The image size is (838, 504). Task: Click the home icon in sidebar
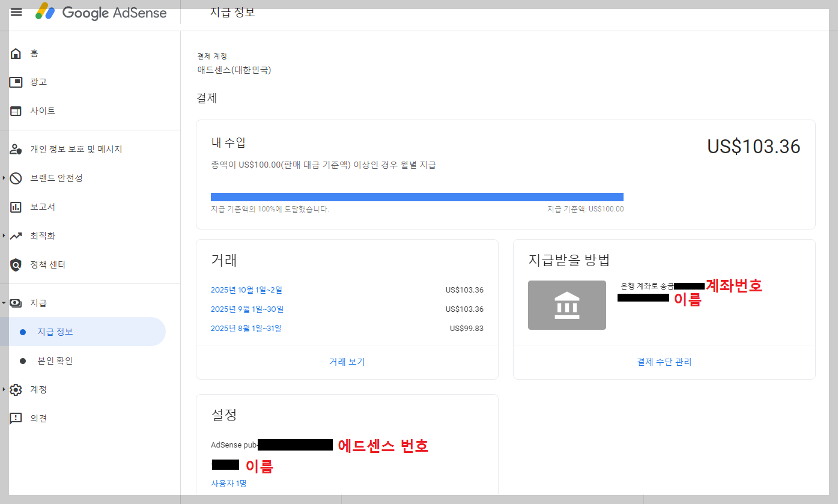coord(16,53)
